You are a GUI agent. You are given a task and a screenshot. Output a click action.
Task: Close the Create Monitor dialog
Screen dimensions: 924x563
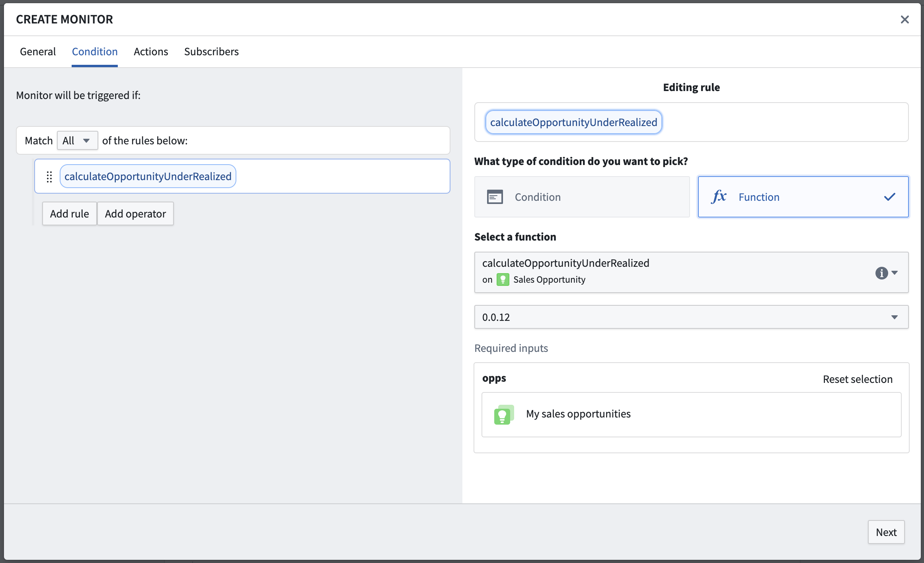pos(905,19)
